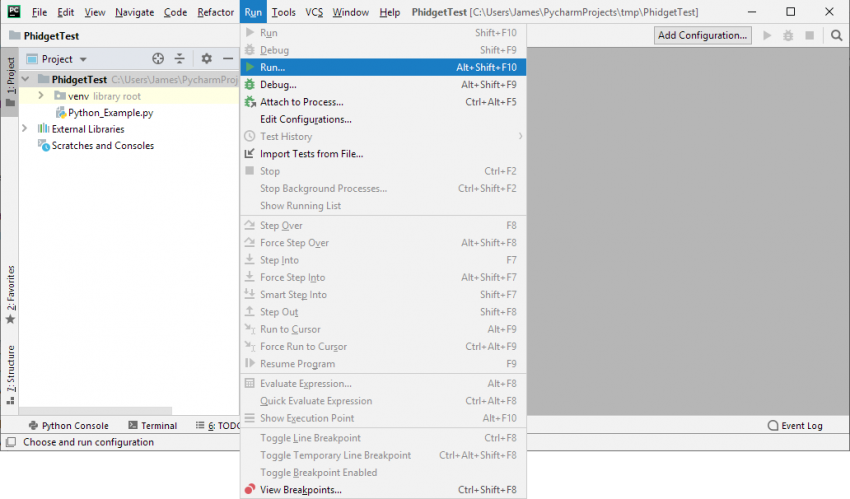Click the Stop square icon in the toolbar
Viewport: 850px width, 499px height.
pyautogui.click(x=809, y=36)
